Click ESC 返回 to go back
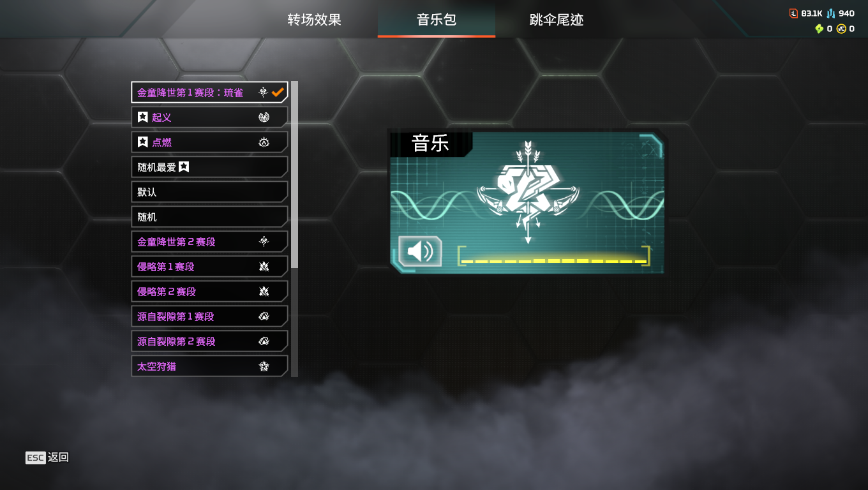Viewport: 868px width, 490px height. (x=47, y=457)
